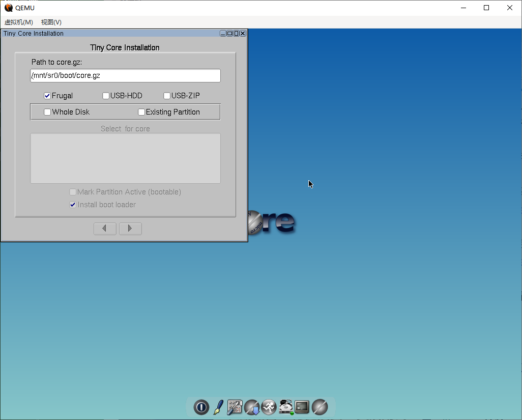522x420 pixels.
Task: Select the Whole Disk option
Action: [x=47, y=112]
